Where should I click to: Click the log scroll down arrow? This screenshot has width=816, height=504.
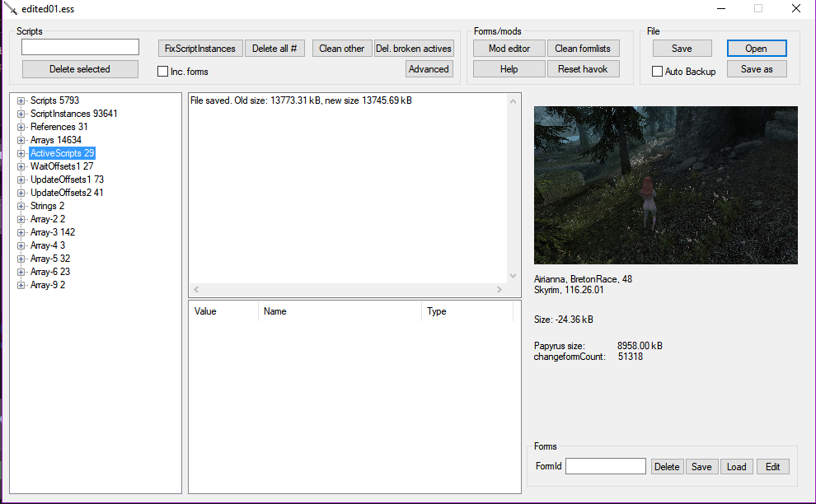click(514, 276)
